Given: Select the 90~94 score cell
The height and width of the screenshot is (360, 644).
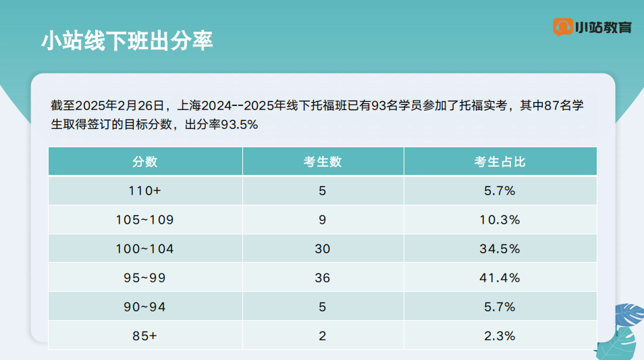Looking at the screenshot, I should 145,307.
